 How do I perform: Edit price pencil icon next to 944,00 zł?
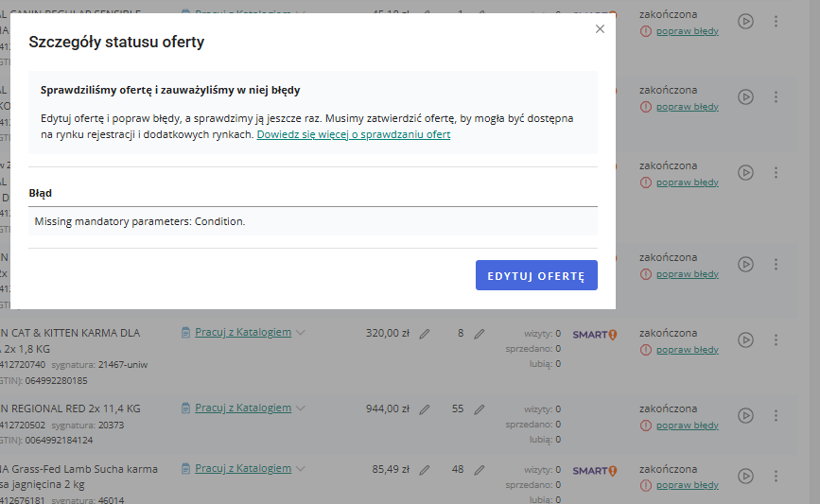point(425,409)
